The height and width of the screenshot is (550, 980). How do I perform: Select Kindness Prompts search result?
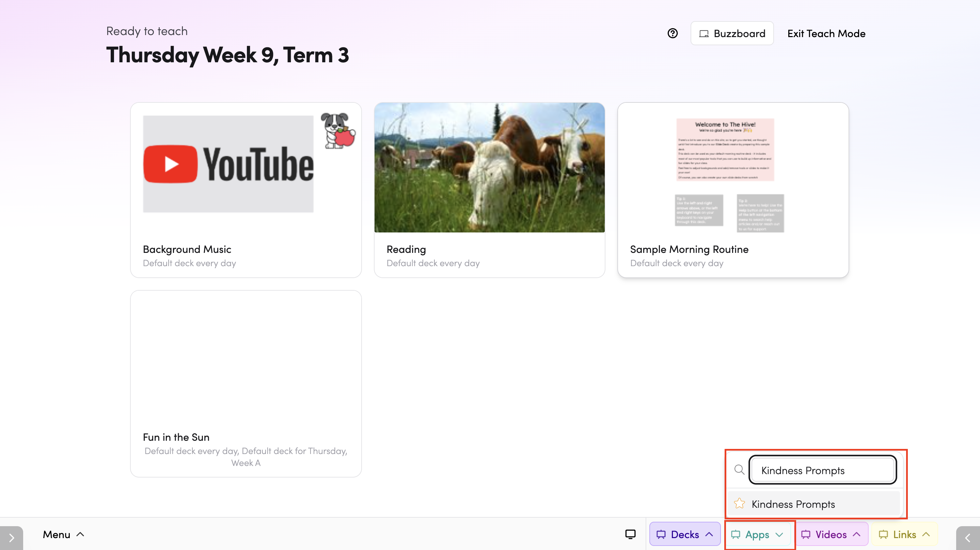814,504
